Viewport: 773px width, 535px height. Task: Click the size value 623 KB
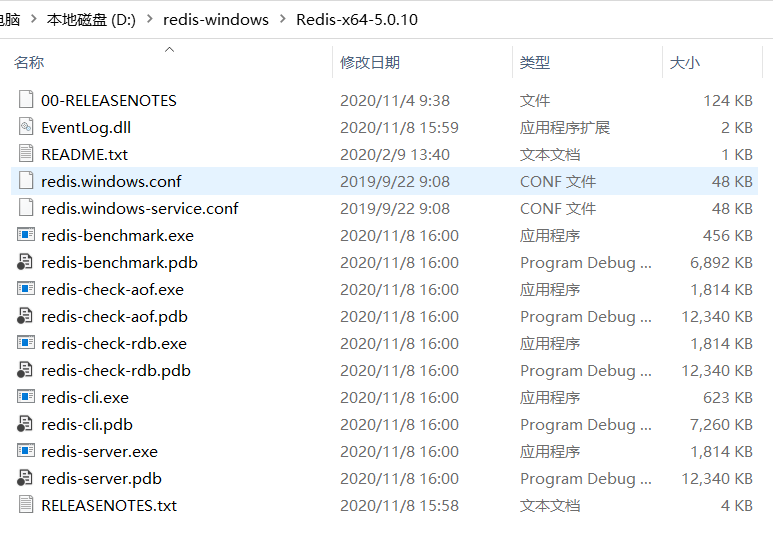(x=728, y=397)
